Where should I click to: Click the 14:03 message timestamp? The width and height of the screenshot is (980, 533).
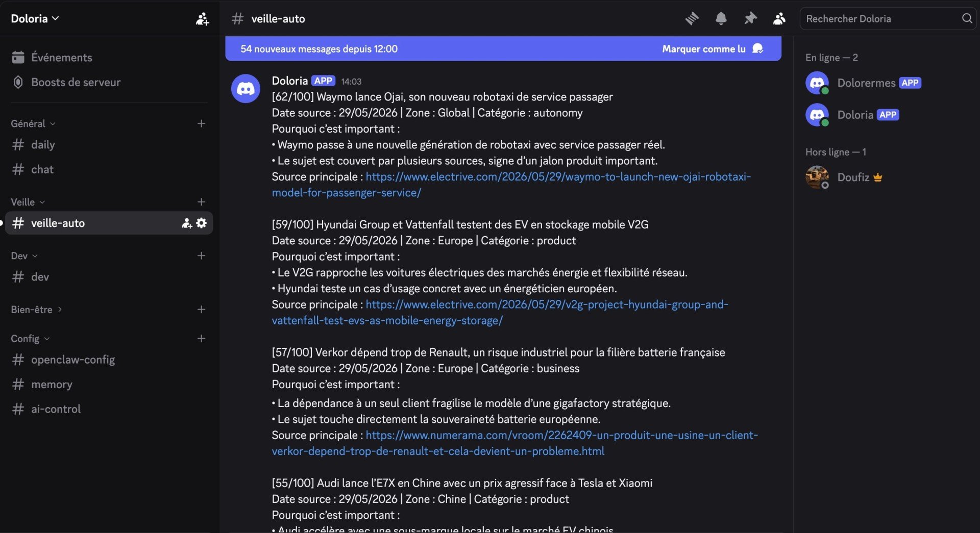351,82
